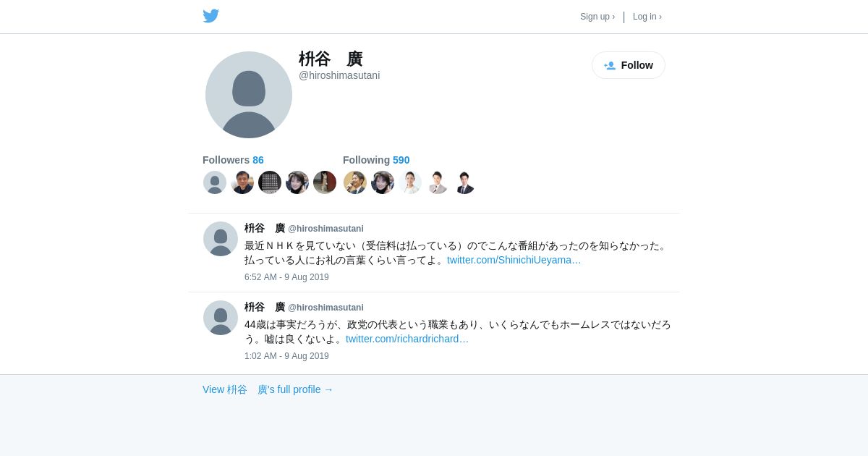This screenshot has height=456, width=868.
Task: Open the twitter.com/ShinichiUeyama link
Action: point(514,260)
